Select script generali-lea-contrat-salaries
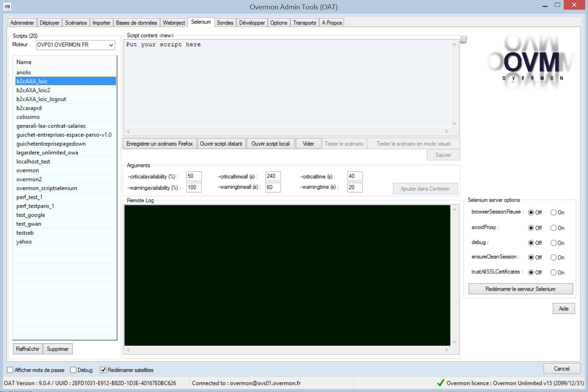The height and width of the screenshot is (392, 588). click(66, 126)
